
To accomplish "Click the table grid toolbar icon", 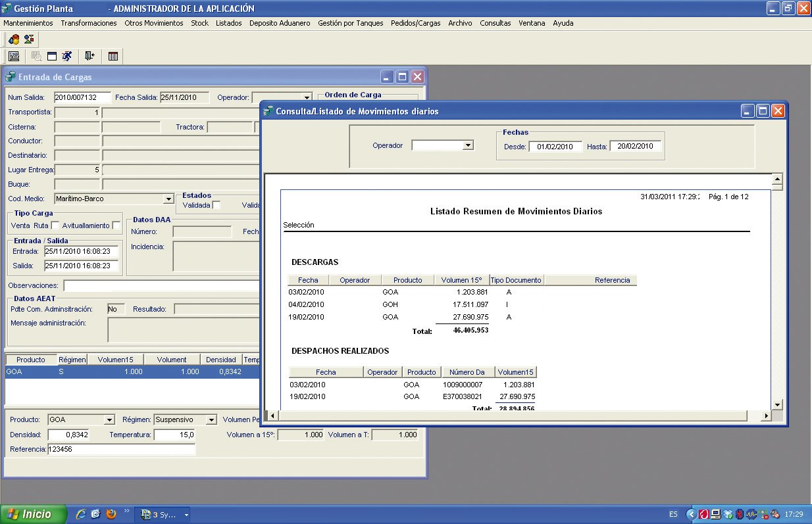I will click(x=113, y=57).
